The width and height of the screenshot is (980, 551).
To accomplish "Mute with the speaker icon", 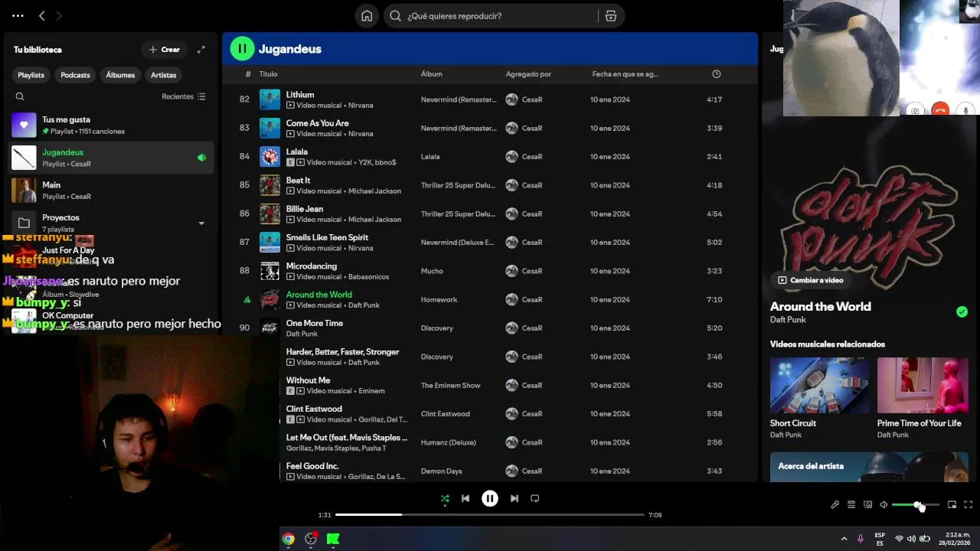I will coord(884,504).
